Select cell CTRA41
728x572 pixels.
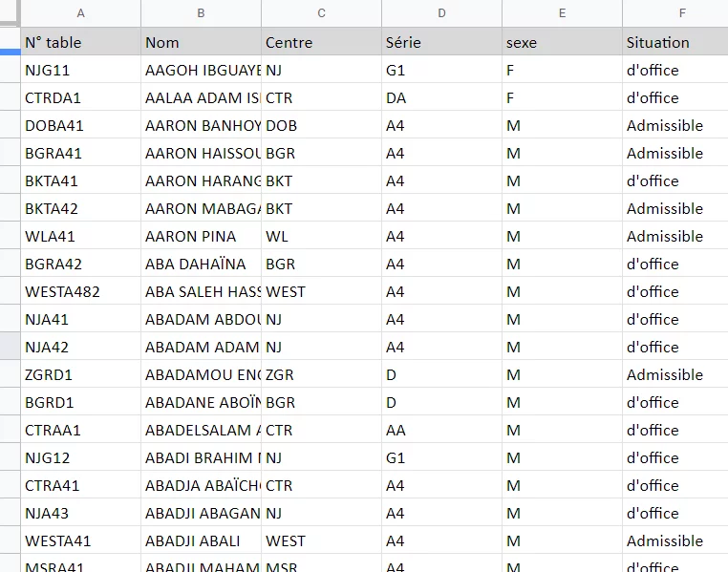[x=81, y=485]
